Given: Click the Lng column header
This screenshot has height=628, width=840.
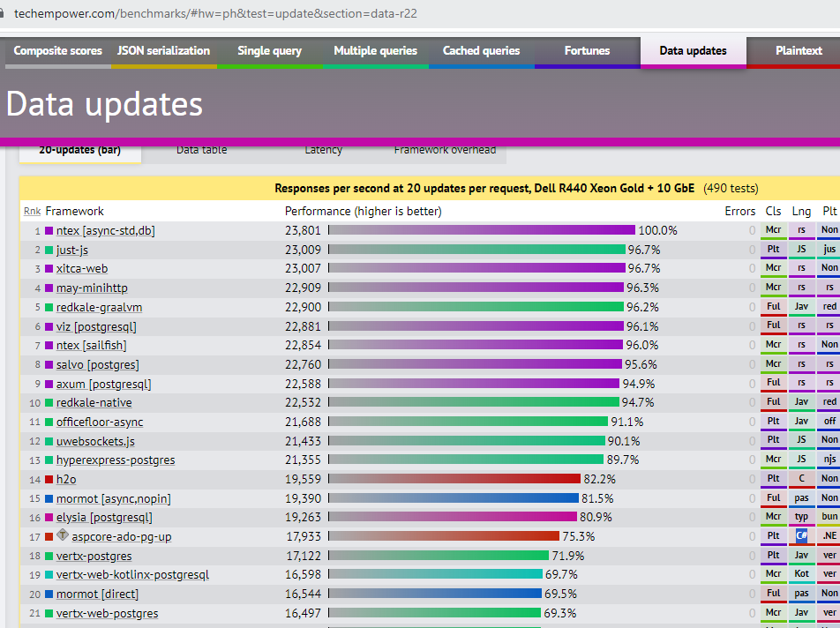Looking at the screenshot, I should click(801, 211).
